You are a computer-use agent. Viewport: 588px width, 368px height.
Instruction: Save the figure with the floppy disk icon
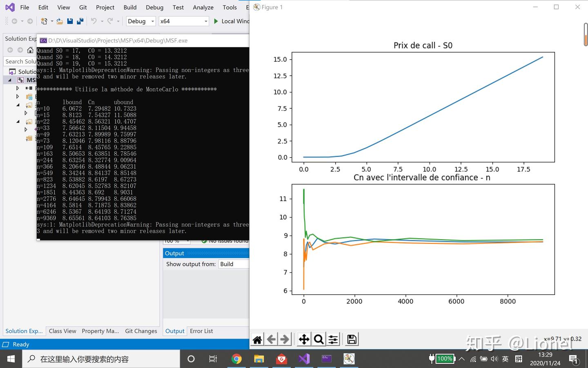[x=351, y=339]
